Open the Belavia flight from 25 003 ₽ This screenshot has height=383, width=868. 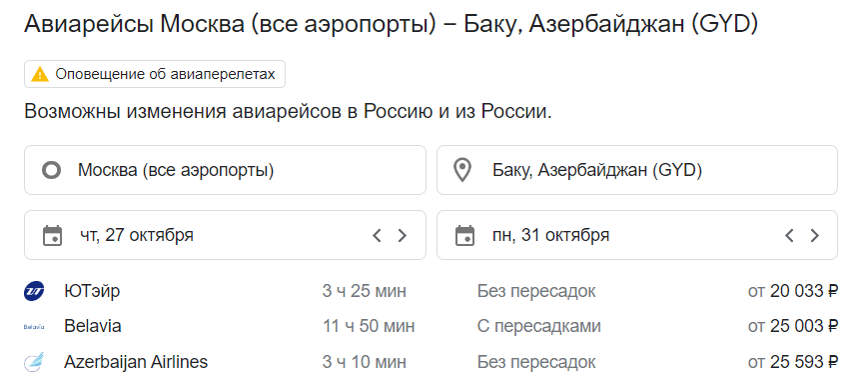click(x=432, y=326)
